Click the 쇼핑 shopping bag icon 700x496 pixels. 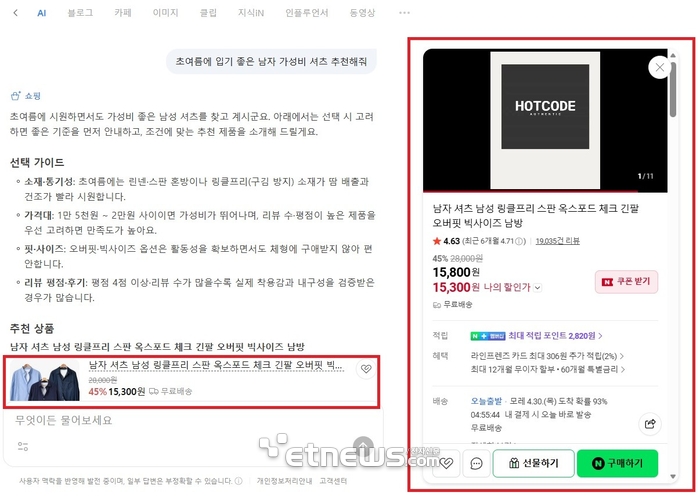pos(16,96)
